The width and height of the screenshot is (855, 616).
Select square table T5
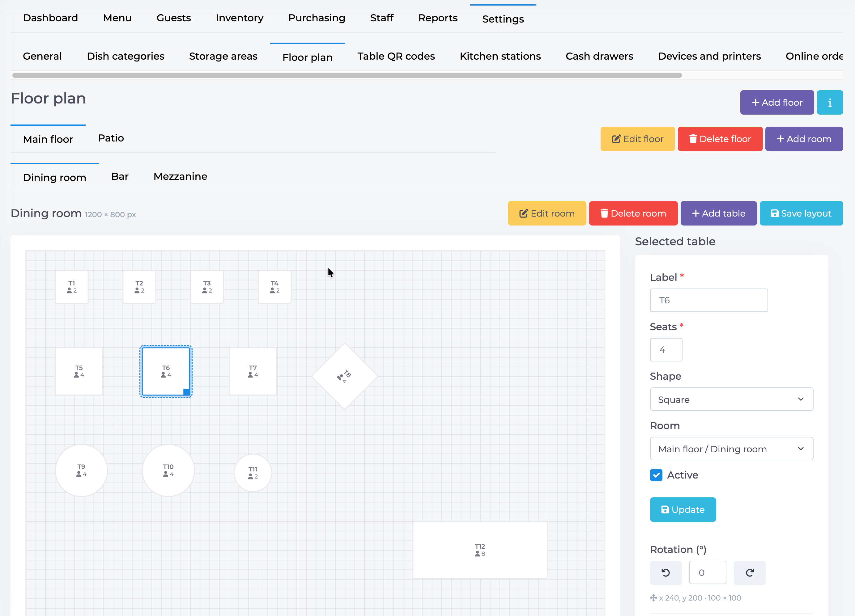(79, 371)
